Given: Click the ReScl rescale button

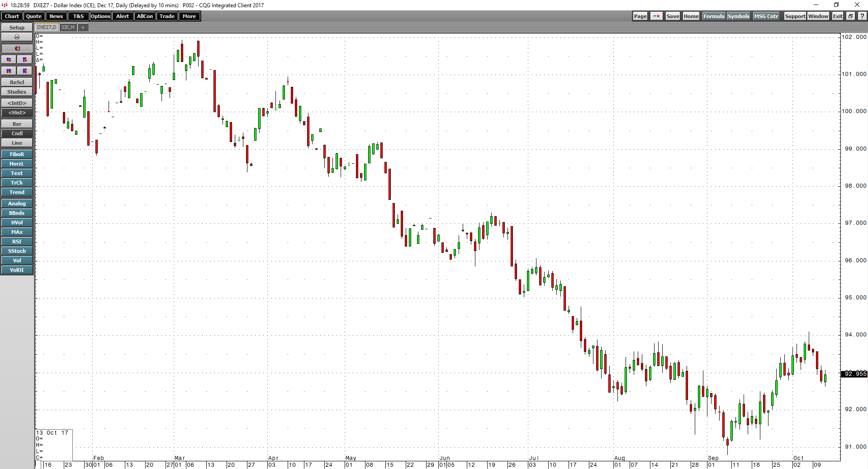Looking at the screenshot, I should tap(17, 82).
